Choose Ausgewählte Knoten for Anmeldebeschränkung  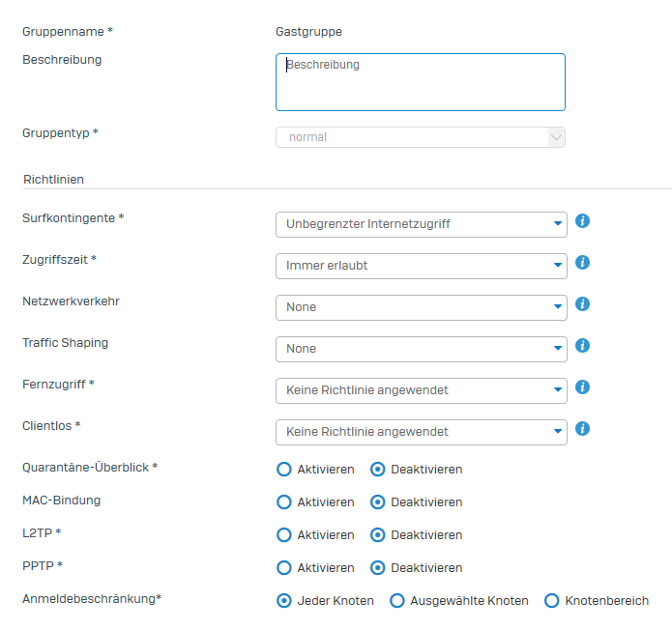click(x=396, y=601)
